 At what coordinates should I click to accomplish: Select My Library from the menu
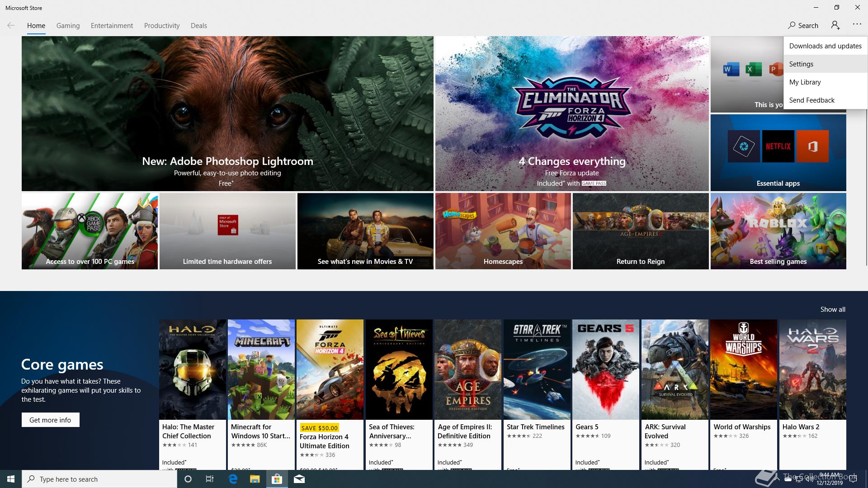[x=826, y=82]
